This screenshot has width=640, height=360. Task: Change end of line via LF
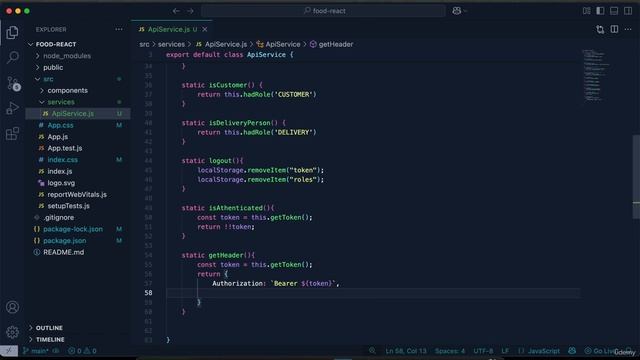(x=505, y=351)
